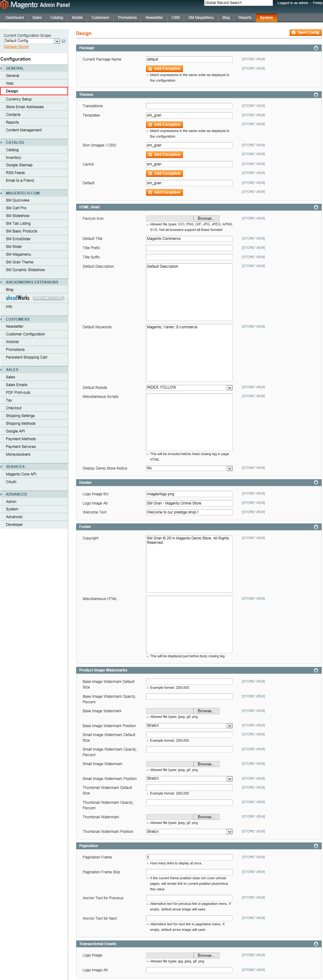Collapse the Package section via its arrow icon
This screenshot has width=323, height=980.
[316, 48]
